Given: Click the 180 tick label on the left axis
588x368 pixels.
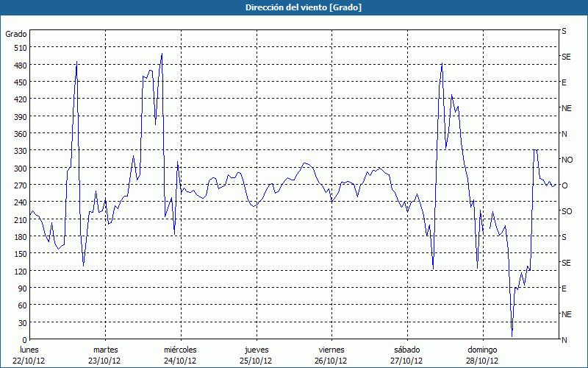Looking at the screenshot, I should tap(19, 237).
